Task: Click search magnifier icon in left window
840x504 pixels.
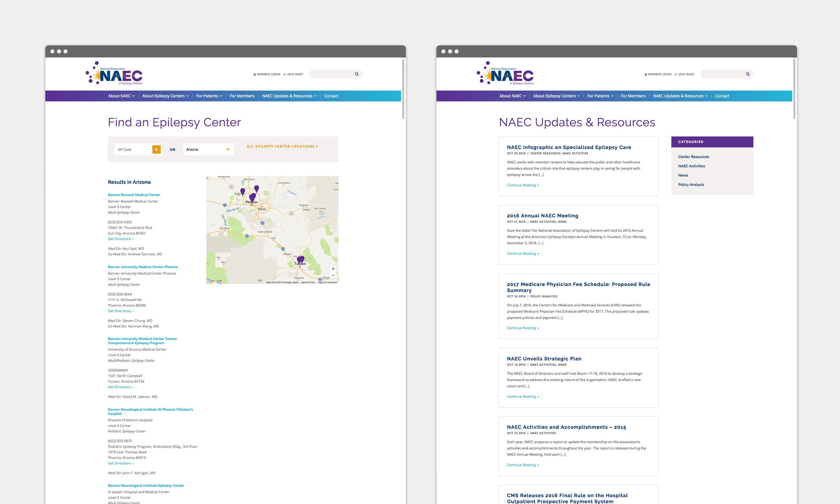Action: pos(357,74)
